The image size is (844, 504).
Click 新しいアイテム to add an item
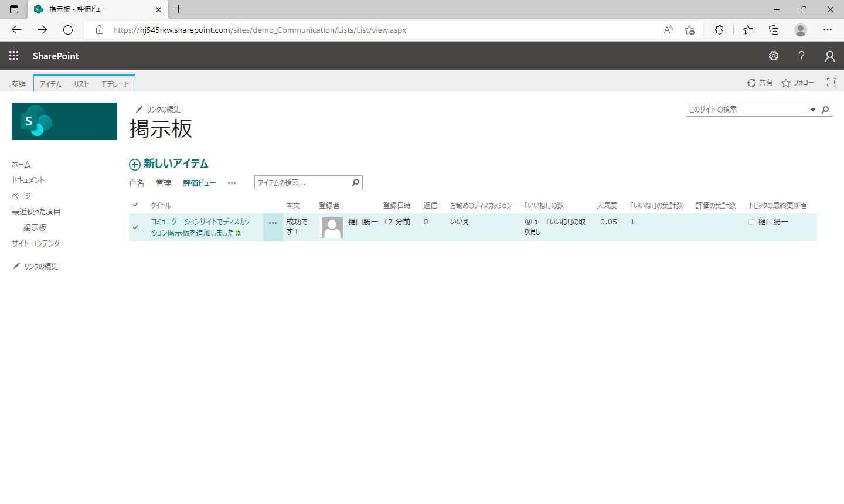coord(169,164)
